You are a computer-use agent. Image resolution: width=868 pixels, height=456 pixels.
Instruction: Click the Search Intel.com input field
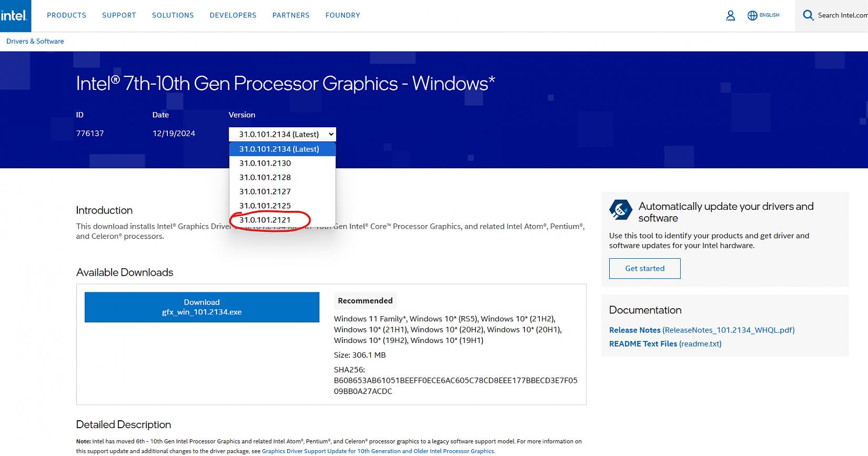[842, 15]
